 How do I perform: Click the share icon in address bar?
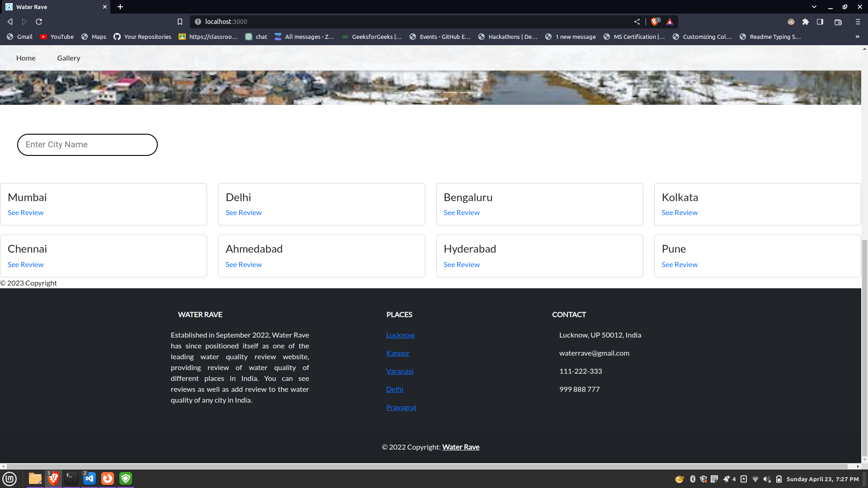tap(637, 22)
